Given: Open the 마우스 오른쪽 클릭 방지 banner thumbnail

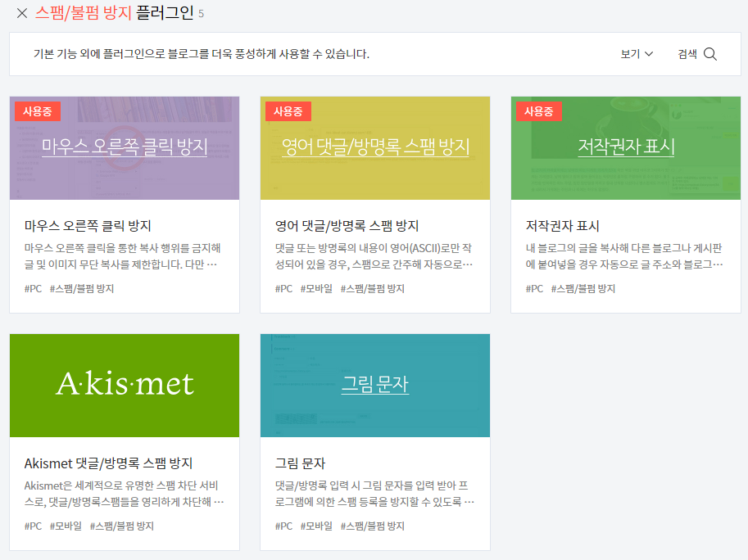Looking at the screenshot, I should tap(125, 147).
